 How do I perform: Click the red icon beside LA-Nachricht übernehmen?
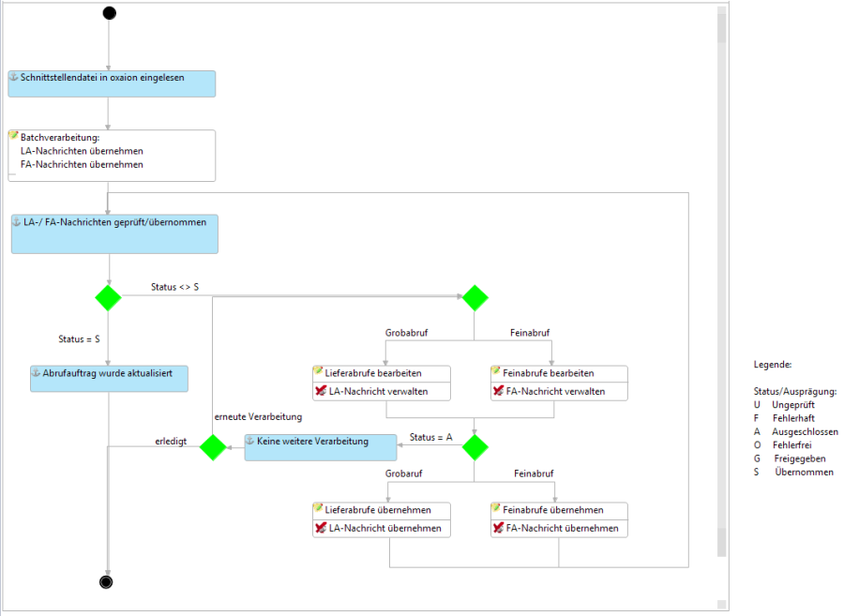[319, 528]
